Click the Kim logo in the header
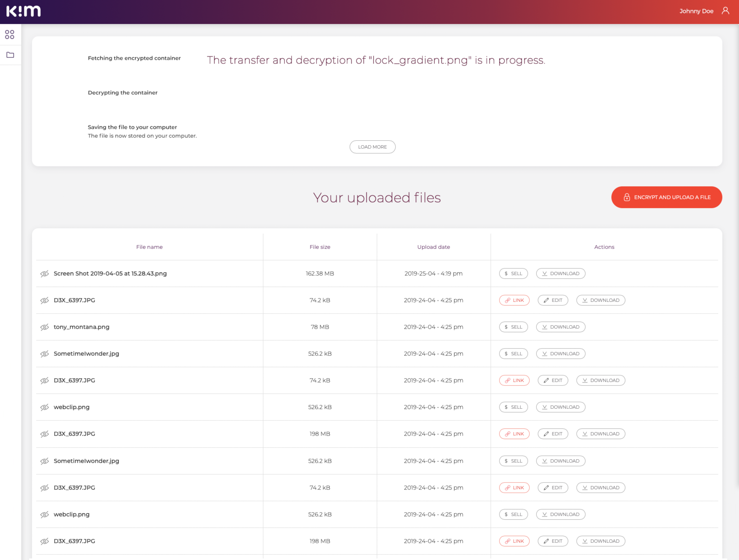 tap(23, 11)
